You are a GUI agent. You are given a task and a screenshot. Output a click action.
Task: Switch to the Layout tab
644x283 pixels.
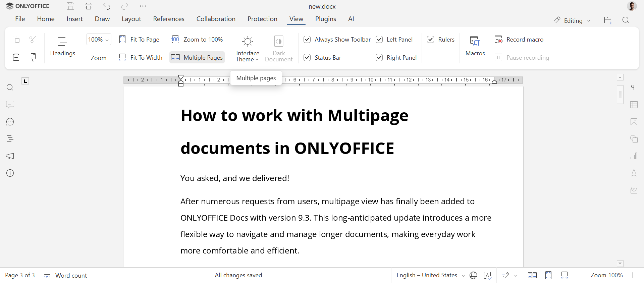131,19
